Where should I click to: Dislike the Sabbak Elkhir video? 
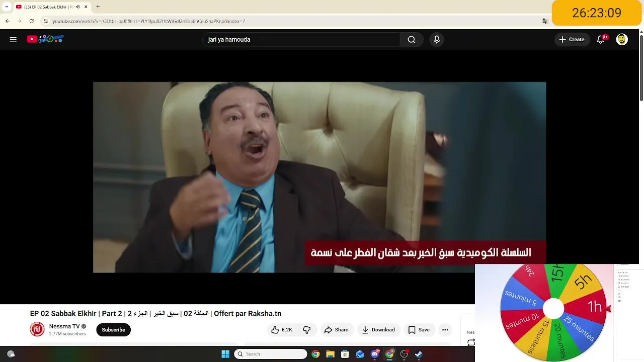307,330
